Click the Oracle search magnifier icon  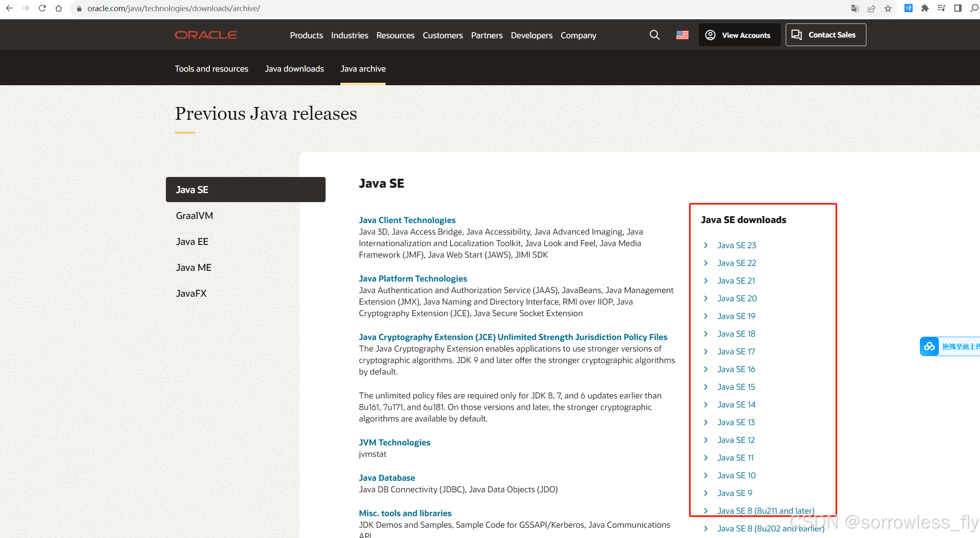coord(654,35)
